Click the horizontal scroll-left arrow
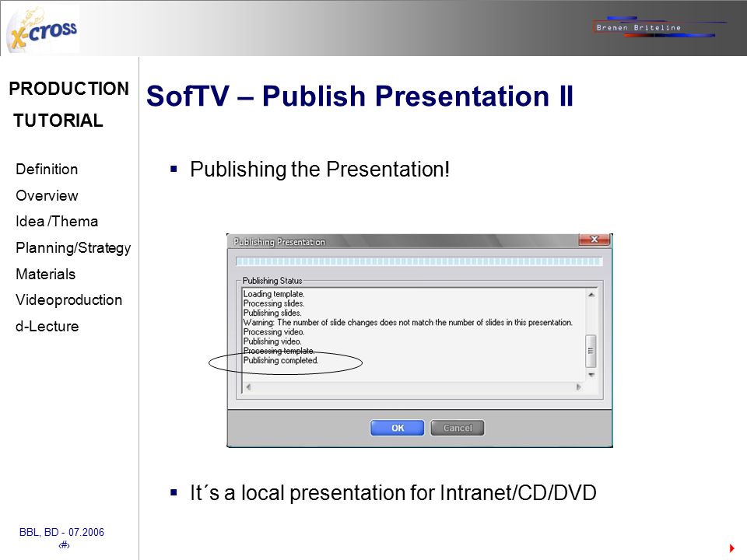The image size is (747, 560). pos(247,387)
